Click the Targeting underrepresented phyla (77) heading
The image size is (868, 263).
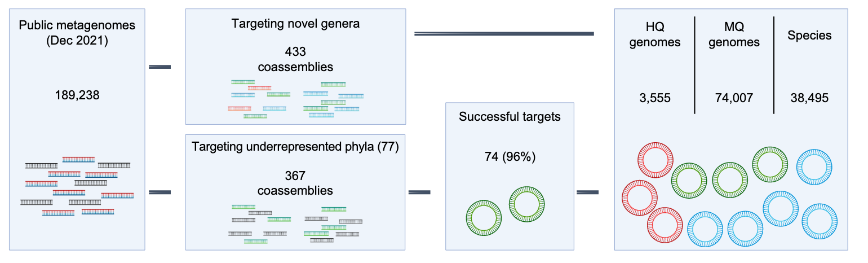pyautogui.click(x=295, y=147)
